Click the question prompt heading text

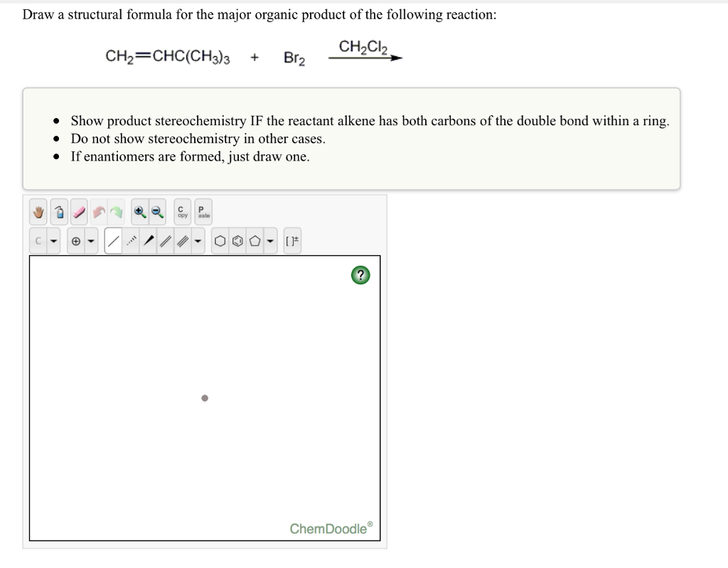259,15
